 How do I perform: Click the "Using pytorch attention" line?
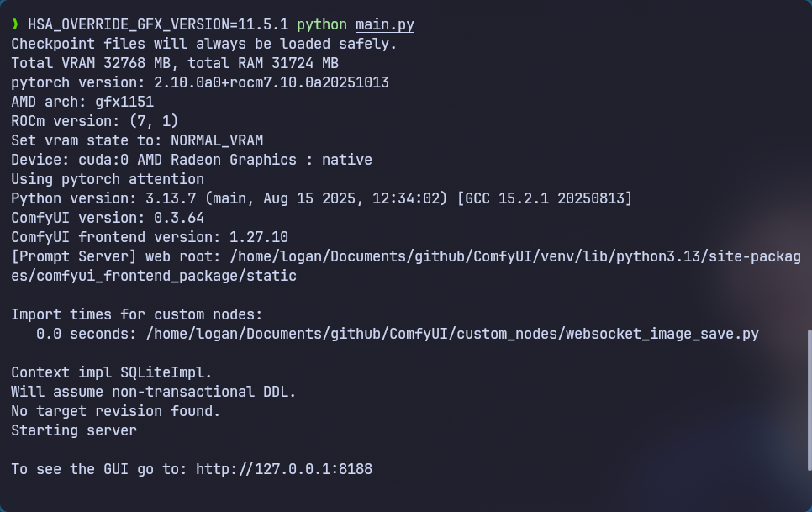click(108, 179)
